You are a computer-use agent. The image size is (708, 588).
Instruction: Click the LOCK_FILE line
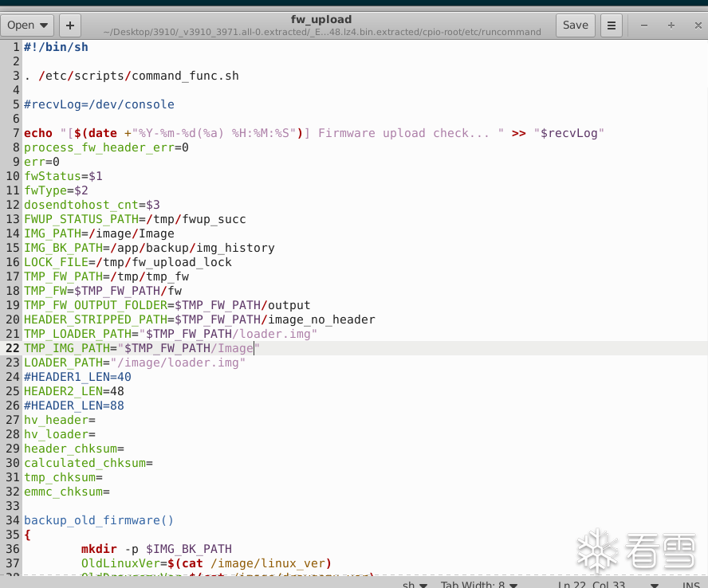pyautogui.click(x=128, y=262)
